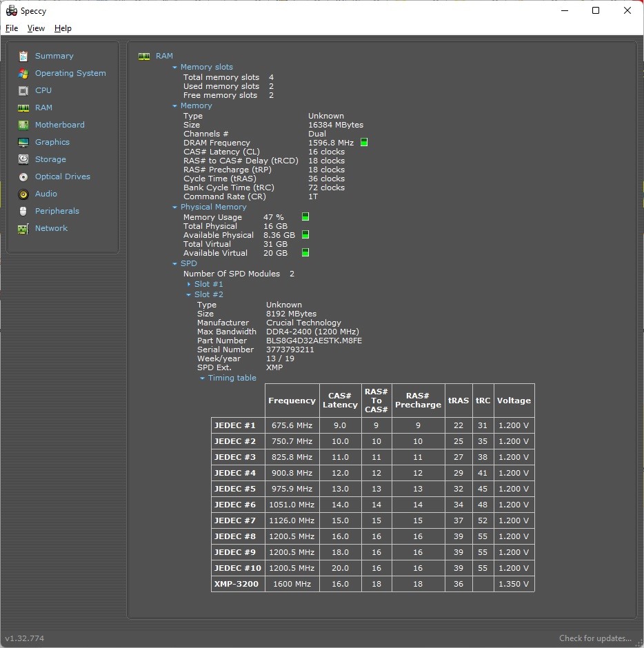Click the CAS# Latency column header
This screenshot has width=644, height=648.
340,401
